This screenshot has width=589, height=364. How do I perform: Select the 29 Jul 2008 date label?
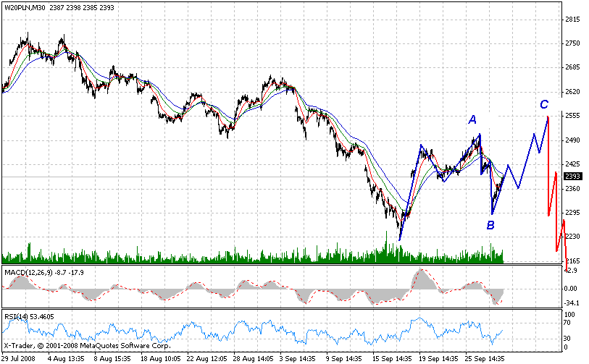click(x=20, y=357)
